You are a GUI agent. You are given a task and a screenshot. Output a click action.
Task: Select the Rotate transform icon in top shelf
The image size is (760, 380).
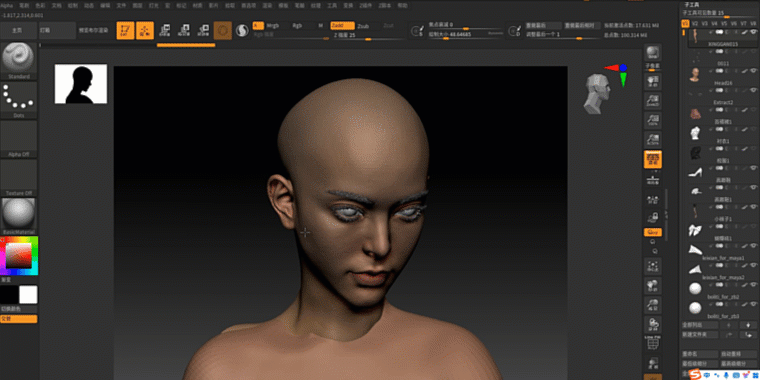[203, 31]
